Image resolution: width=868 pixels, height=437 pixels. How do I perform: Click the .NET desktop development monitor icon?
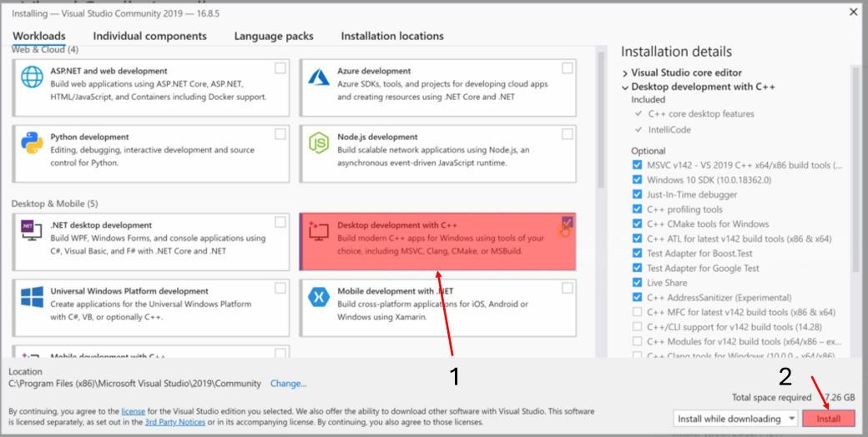coord(32,231)
